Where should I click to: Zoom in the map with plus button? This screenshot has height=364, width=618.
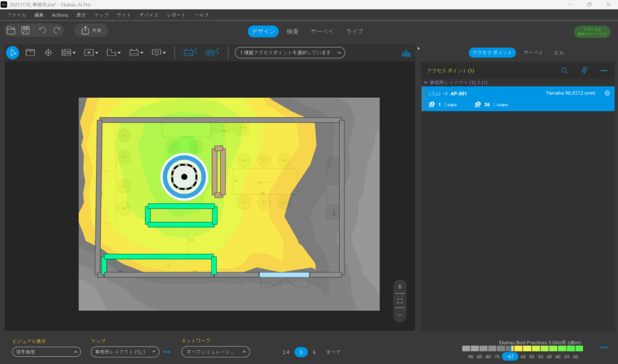tap(400, 287)
